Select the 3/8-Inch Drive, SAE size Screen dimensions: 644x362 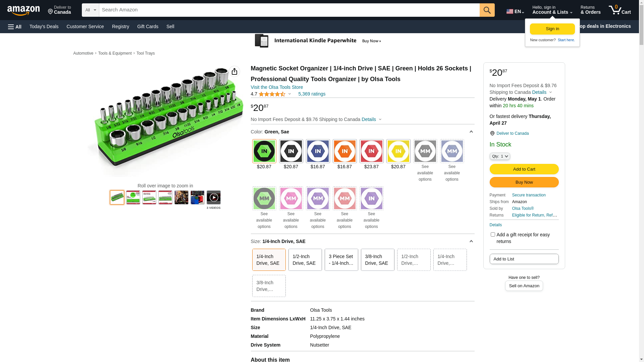coord(377,260)
